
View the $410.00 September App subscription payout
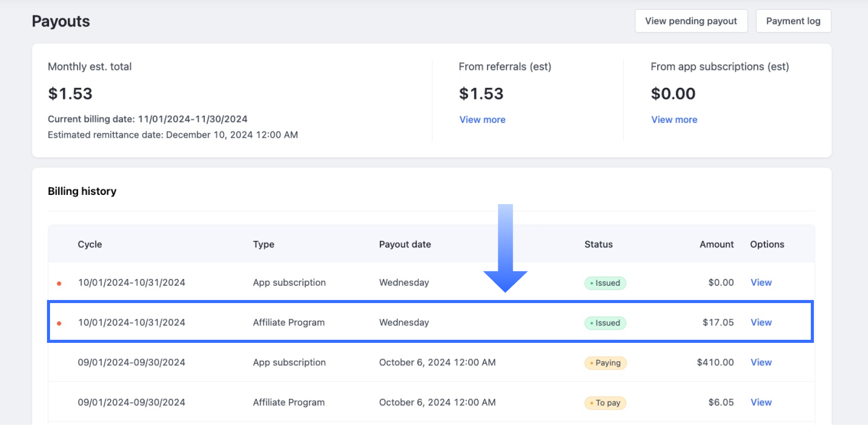click(761, 362)
